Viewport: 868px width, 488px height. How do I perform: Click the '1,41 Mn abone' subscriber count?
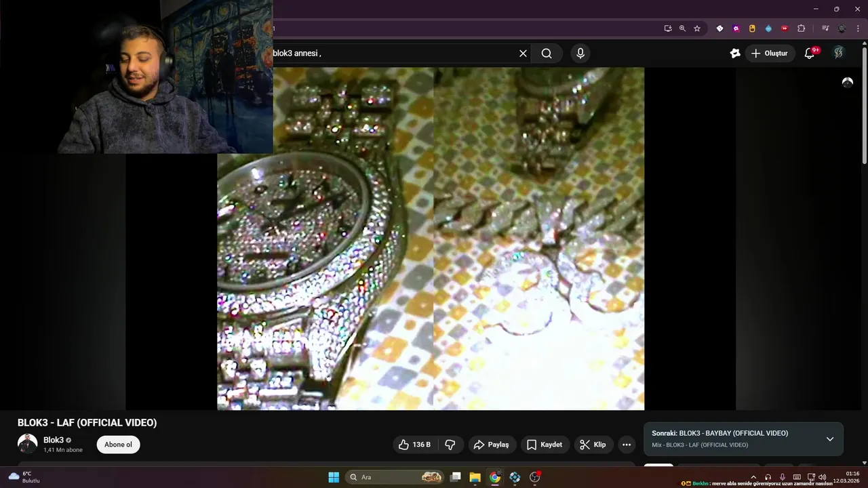click(63, 450)
